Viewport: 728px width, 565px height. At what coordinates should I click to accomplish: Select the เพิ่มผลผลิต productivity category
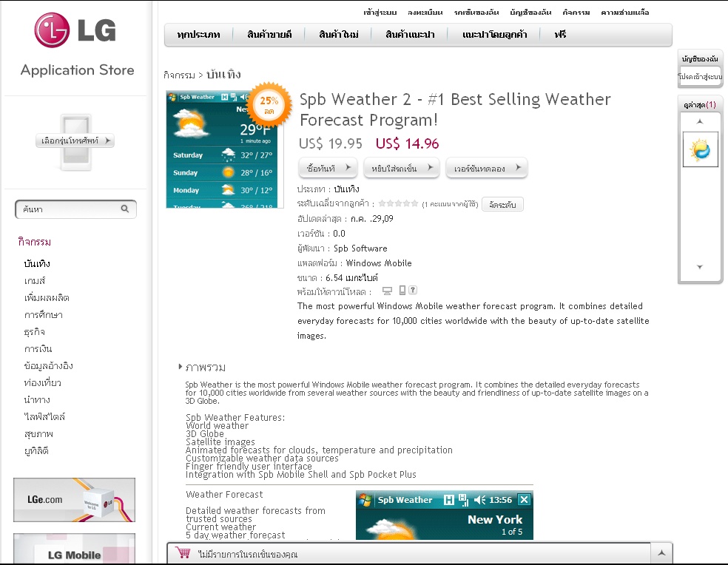pyautogui.click(x=47, y=297)
